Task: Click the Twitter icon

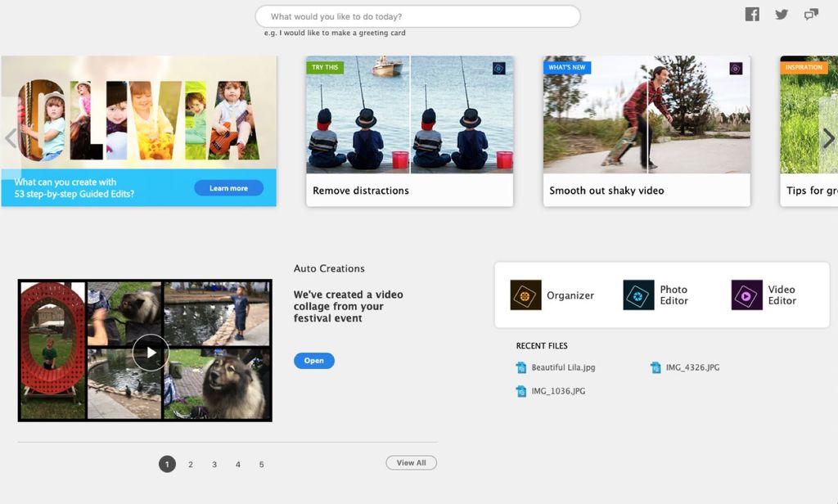Action: tap(782, 14)
